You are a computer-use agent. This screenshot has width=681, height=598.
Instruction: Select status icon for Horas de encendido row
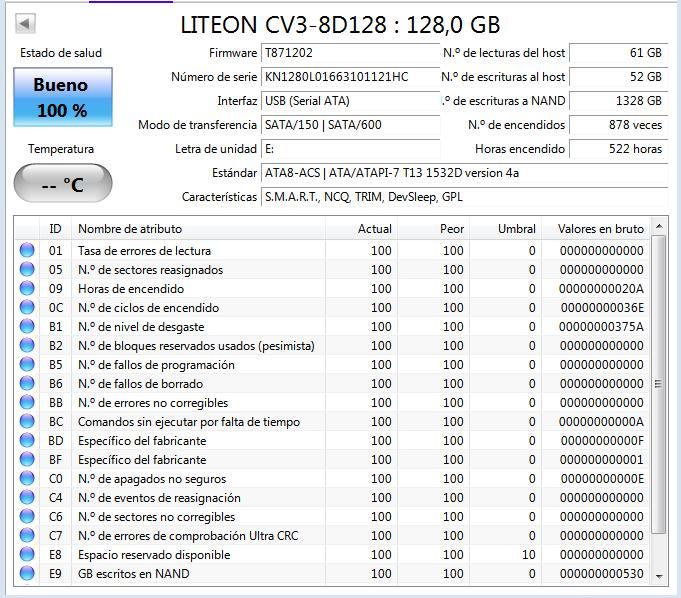pyautogui.click(x=27, y=289)
